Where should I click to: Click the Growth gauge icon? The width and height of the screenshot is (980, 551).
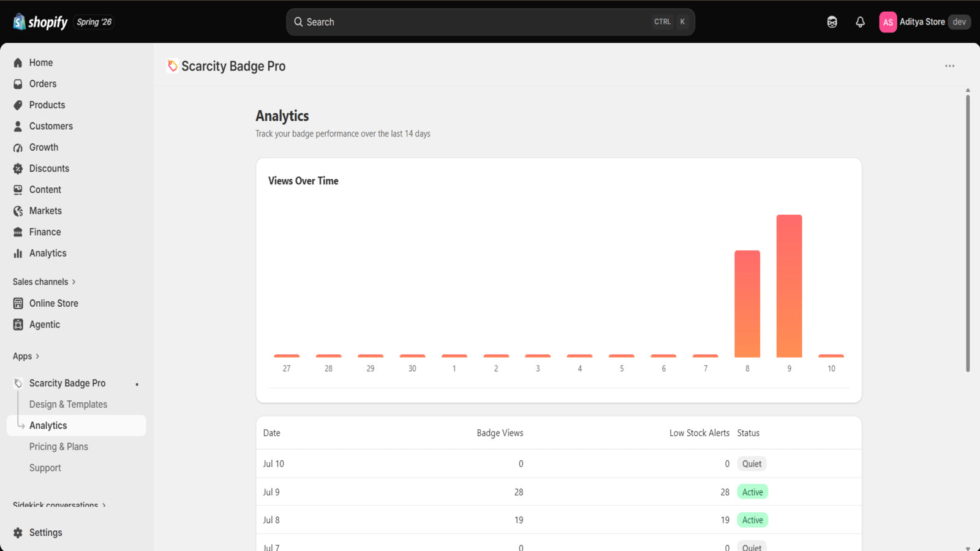tap(18, 148)
